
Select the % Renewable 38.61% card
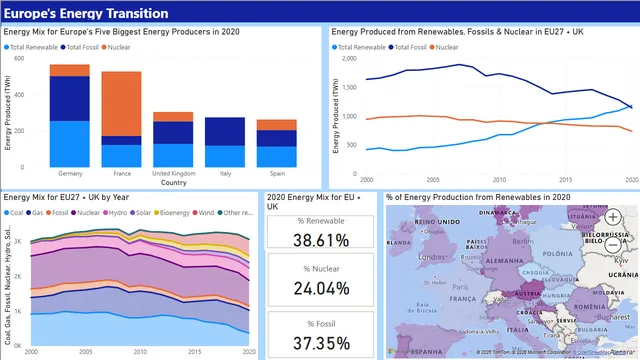pyautogui.click(x=320, y=232)
